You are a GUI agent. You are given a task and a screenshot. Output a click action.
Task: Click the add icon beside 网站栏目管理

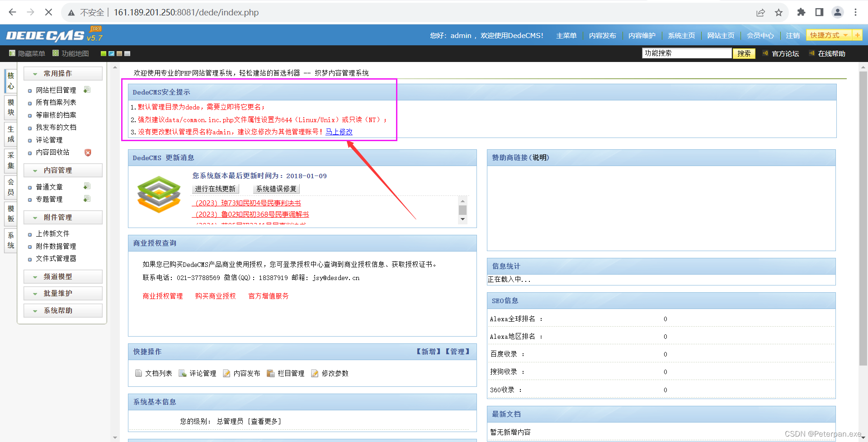pos(87,90)
